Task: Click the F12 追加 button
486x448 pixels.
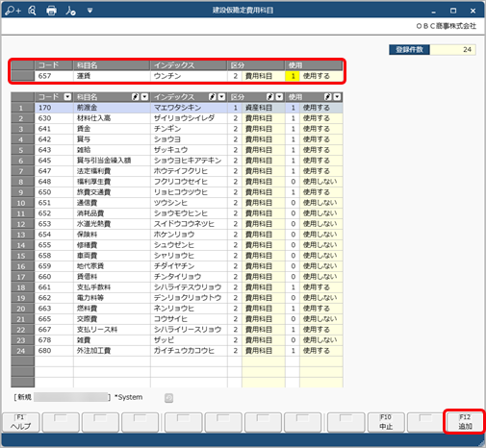Action: tap(465, 422)
